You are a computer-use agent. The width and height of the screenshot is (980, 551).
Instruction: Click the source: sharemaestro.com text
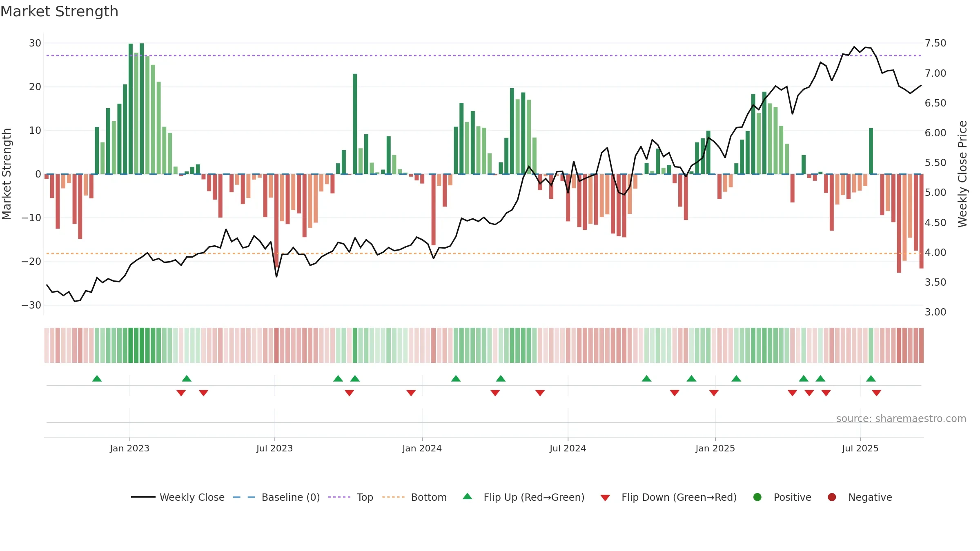(901, 418)
